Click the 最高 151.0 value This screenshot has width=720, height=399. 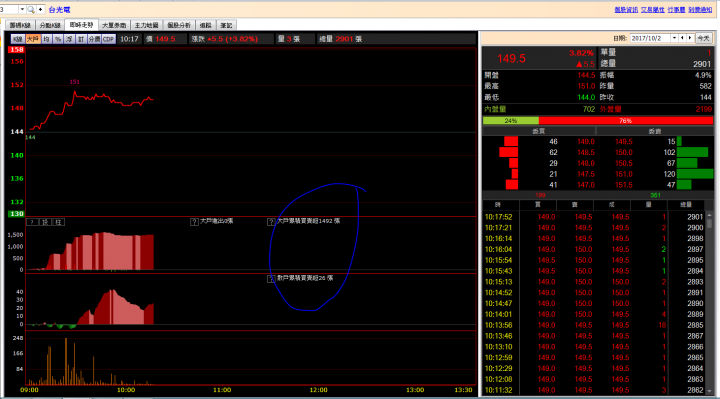[x=586, y=86]
